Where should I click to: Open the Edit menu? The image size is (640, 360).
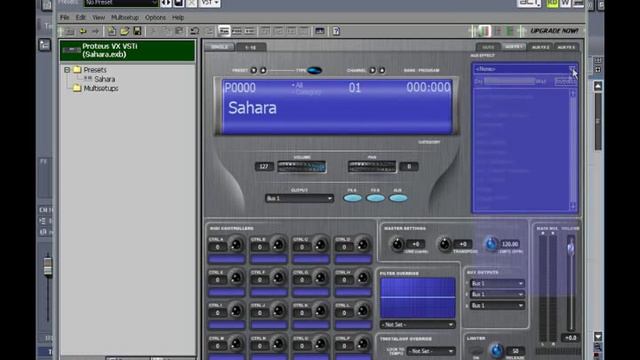80,18
